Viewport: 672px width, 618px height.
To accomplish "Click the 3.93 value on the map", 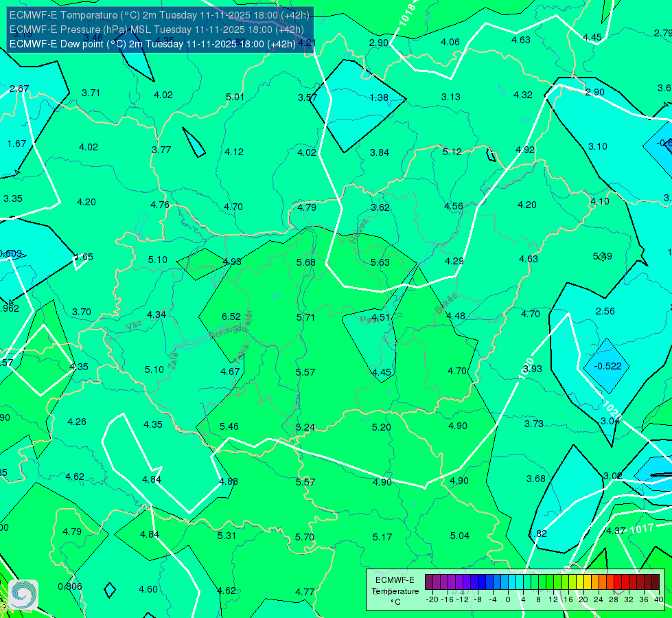I will tap(533, 369).
